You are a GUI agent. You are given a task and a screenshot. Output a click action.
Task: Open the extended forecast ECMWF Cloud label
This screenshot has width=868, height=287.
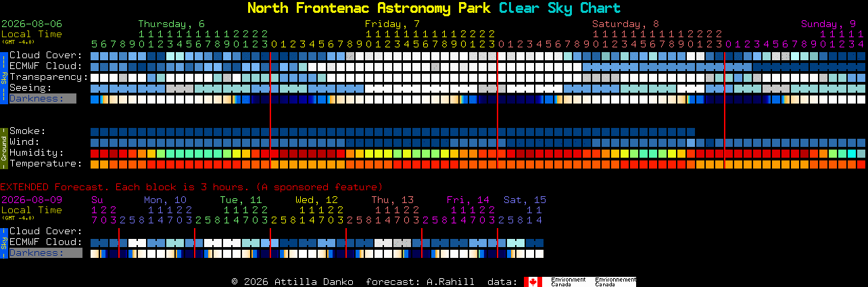(x=46, y=242)
